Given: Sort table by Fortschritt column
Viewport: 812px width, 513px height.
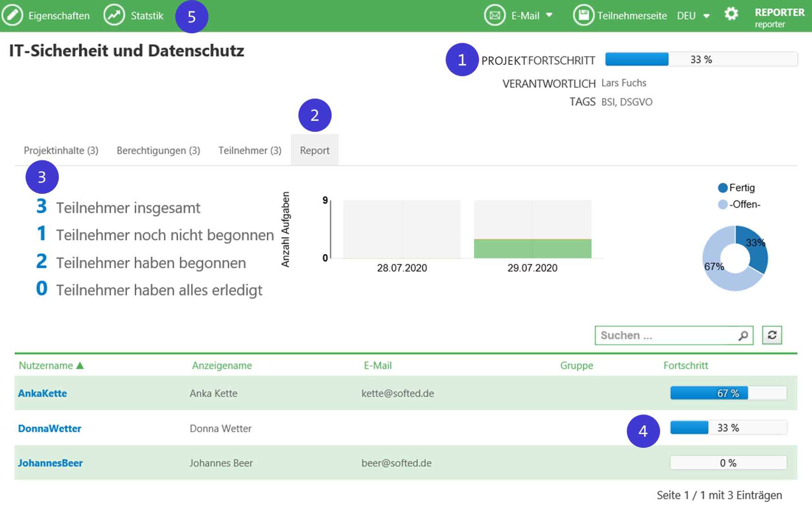Looking at the screenshot, I should 686,366.
